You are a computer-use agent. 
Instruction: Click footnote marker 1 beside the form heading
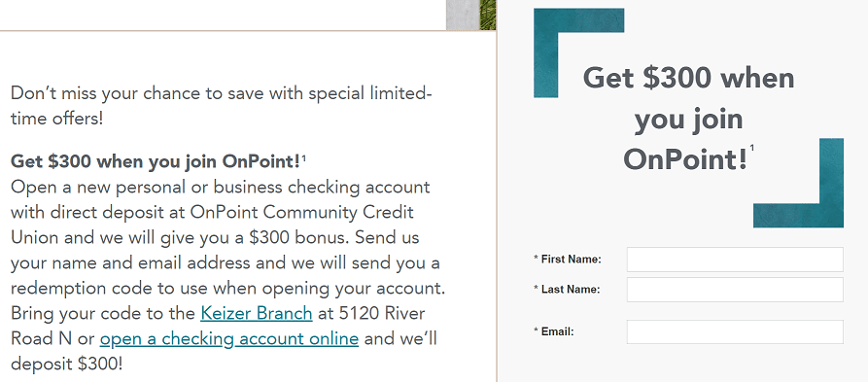752,148
